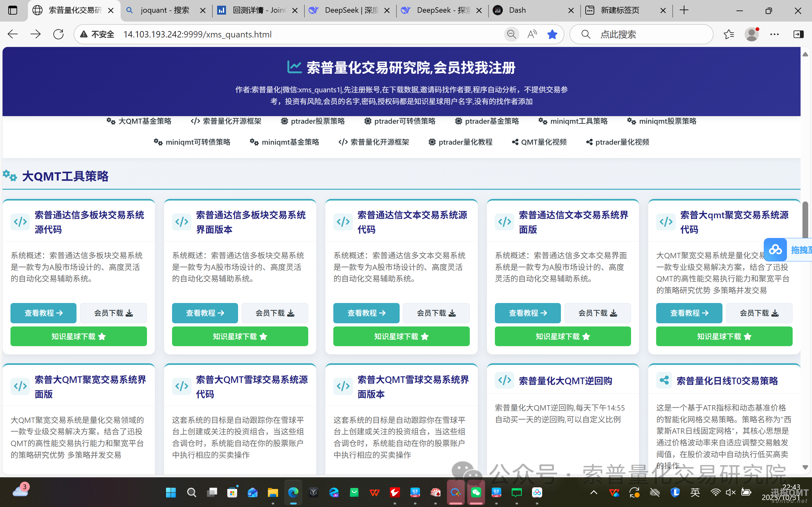The image size is (812, 507).
Task: Click the Windows Start button
Action: pyautogui.click(x=171, y=492)
